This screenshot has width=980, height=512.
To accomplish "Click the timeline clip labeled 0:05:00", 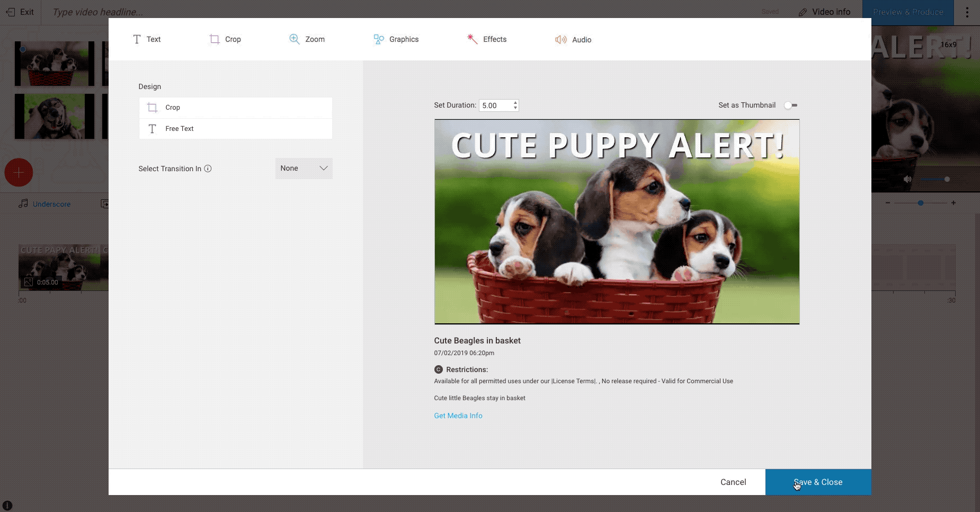I will tap(64, 268).
